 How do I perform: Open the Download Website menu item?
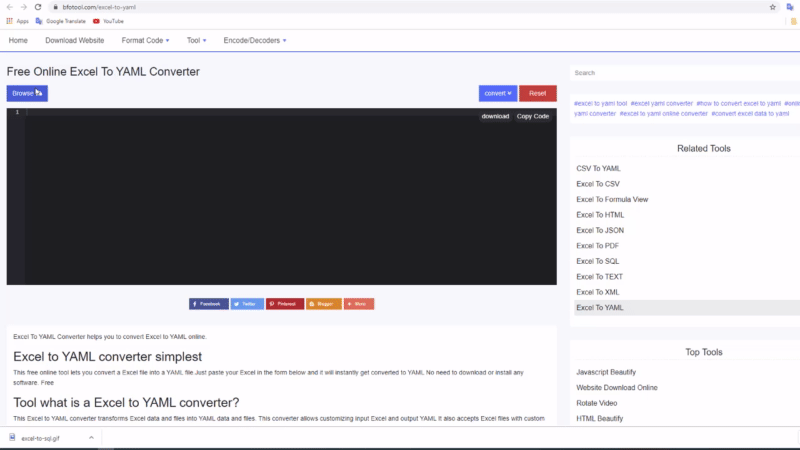click(74, 41)
